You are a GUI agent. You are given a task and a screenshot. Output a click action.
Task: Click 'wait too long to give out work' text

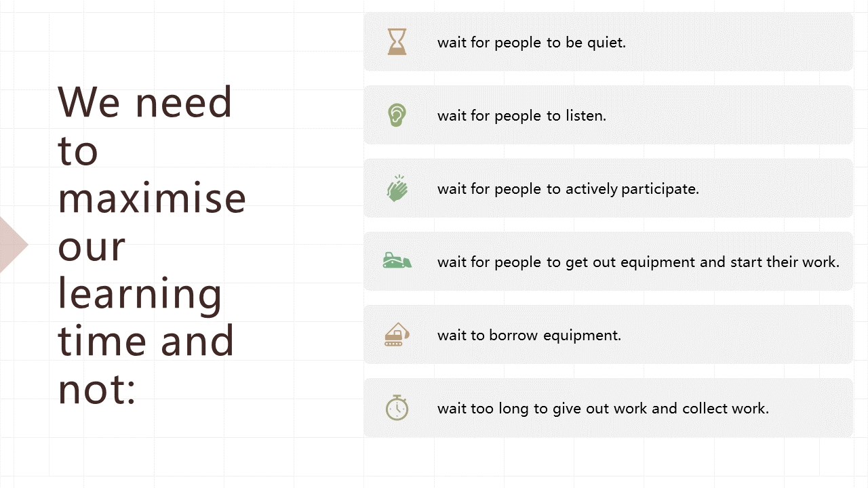click(x=603, y=408)
